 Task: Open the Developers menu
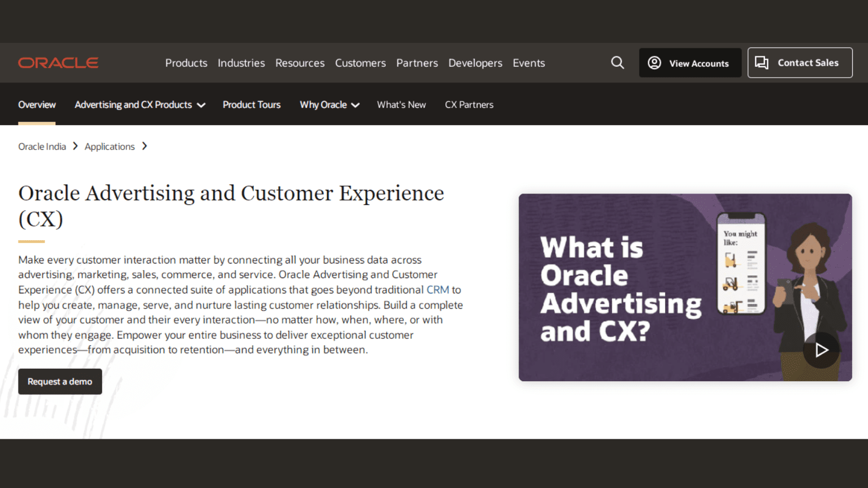[475, 63]
